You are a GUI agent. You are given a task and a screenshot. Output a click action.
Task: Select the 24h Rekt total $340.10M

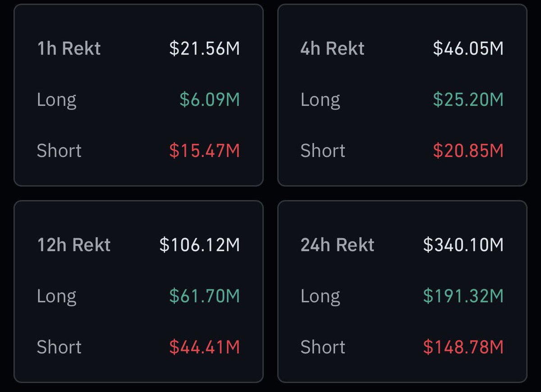click(463, 245)
